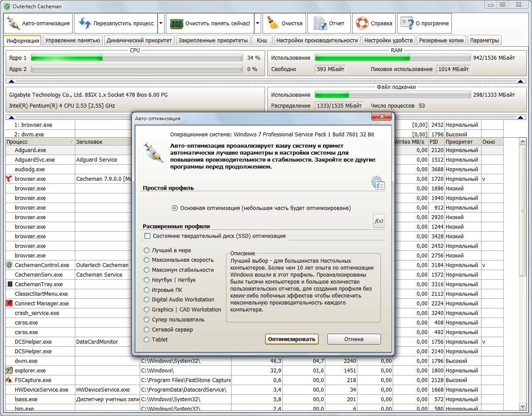This screenshot has height=416, width=532.
Task: Collapse system info panel using right triangle
Action: coord(520,117)
